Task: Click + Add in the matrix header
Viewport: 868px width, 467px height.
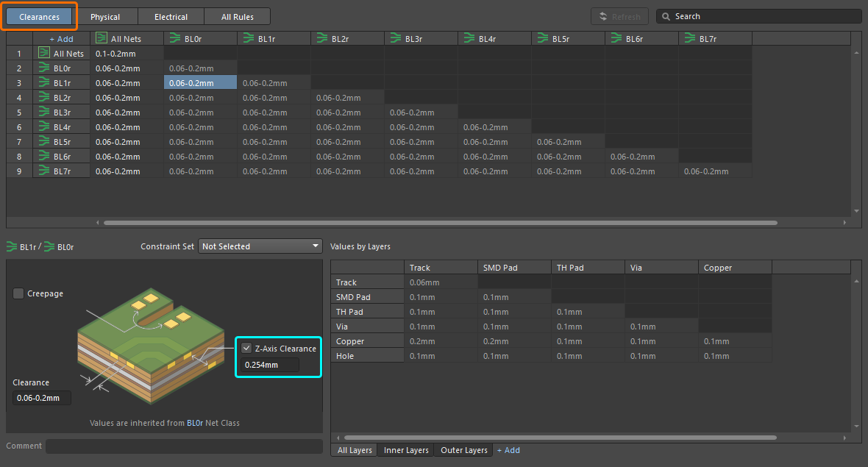Action: click(x=61, y=38)
